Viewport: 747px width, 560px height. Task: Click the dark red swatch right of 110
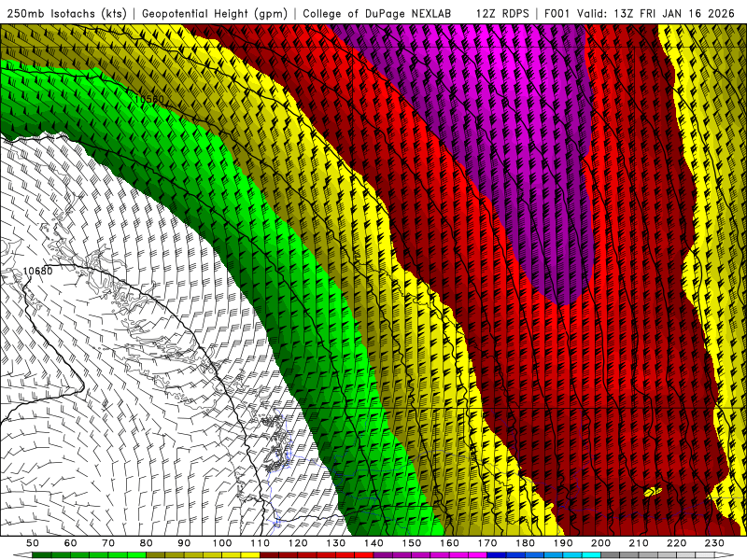pos(269,555)
